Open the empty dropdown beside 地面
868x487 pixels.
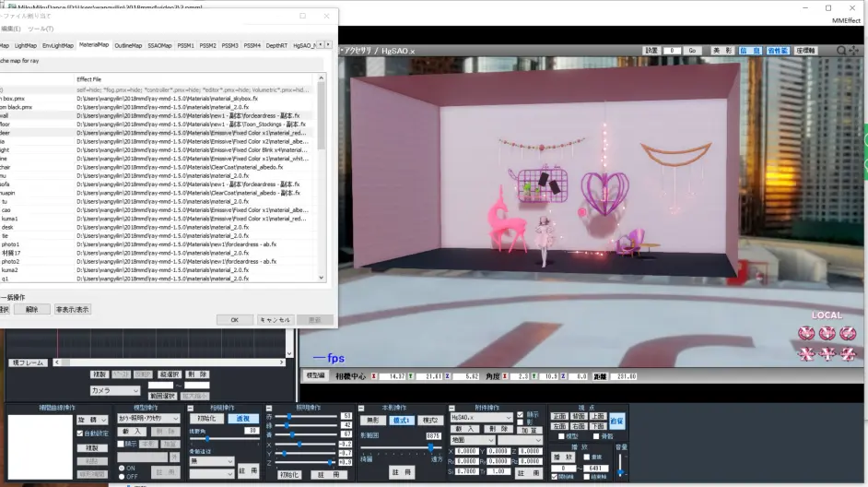[x=520, y=440]
